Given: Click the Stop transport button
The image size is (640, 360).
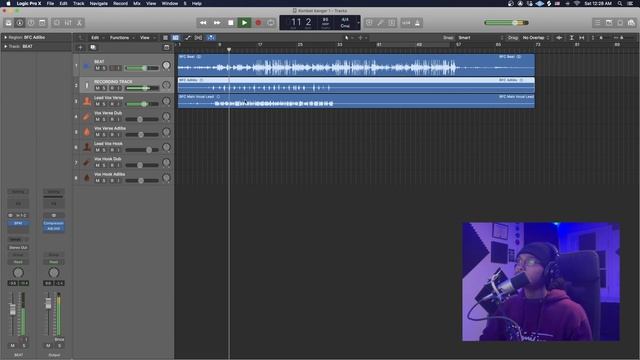Looking at the screenshot, I should coord(231,23).
